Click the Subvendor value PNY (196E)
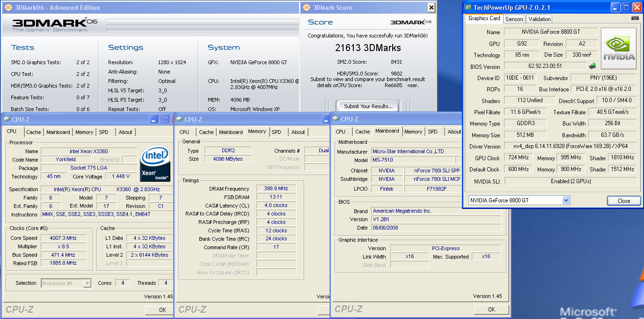The height and width of the screenshot is (319, 644). [603, 78]
